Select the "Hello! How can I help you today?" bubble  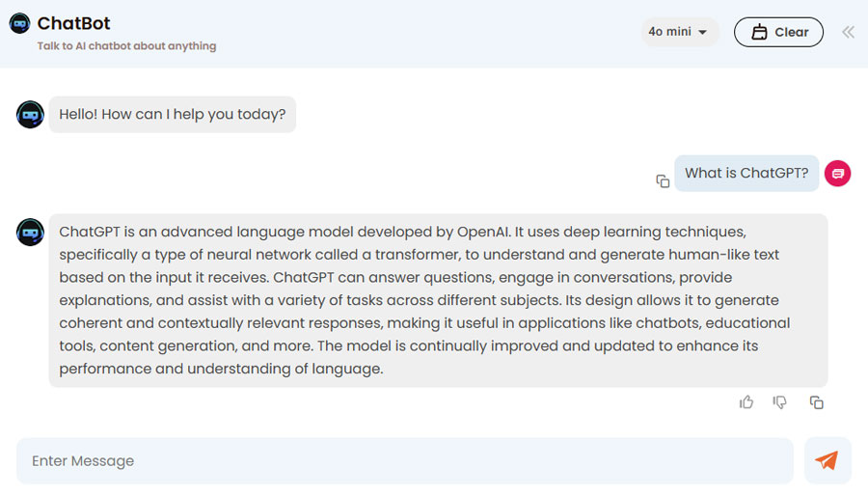[x=173, y=115]
